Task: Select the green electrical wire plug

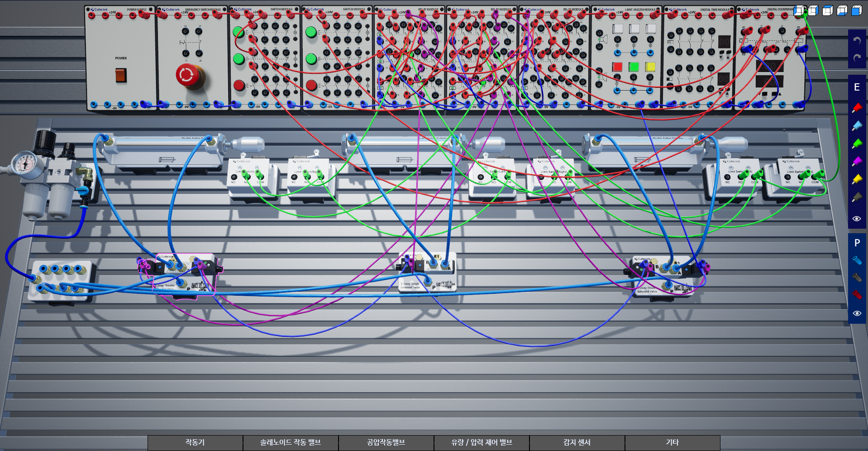Action: pyautogui.click(x=857, y=144)
